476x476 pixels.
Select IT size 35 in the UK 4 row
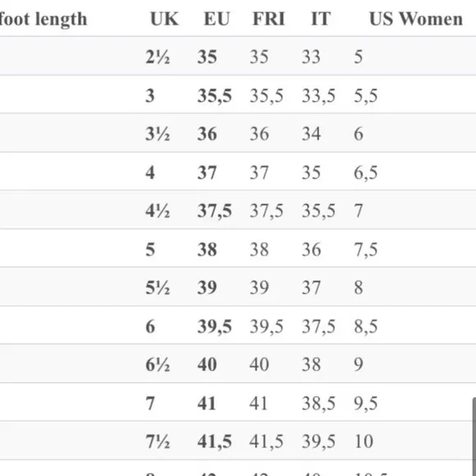(x=311, y=172)
